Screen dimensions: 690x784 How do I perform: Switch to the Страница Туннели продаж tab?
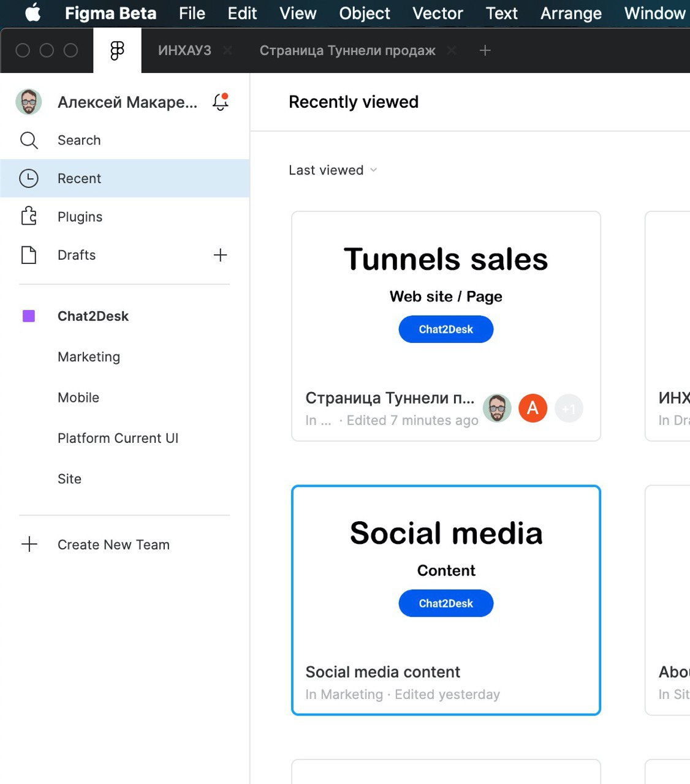point(347,50)
